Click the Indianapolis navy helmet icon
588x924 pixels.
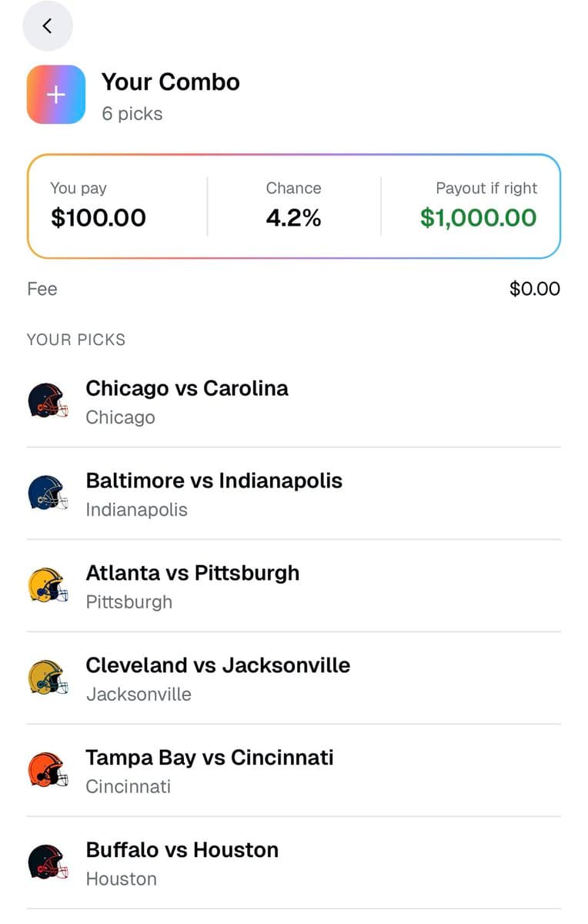pyautogui.click(x=48, y=493)
